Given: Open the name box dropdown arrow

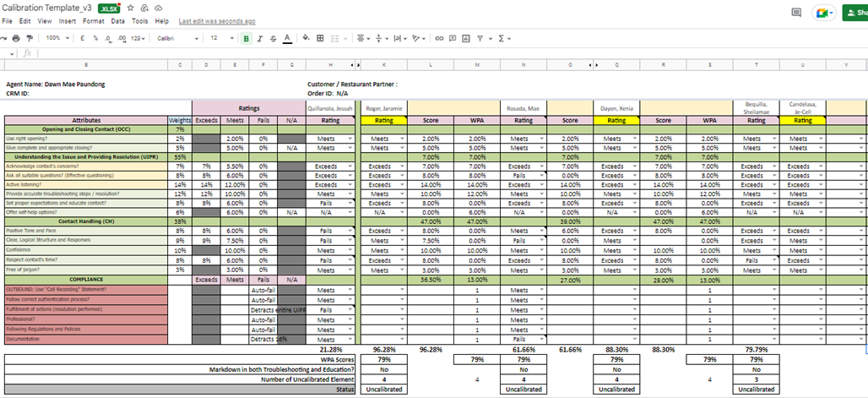Looking at the screenshot, I should (13, 53).
